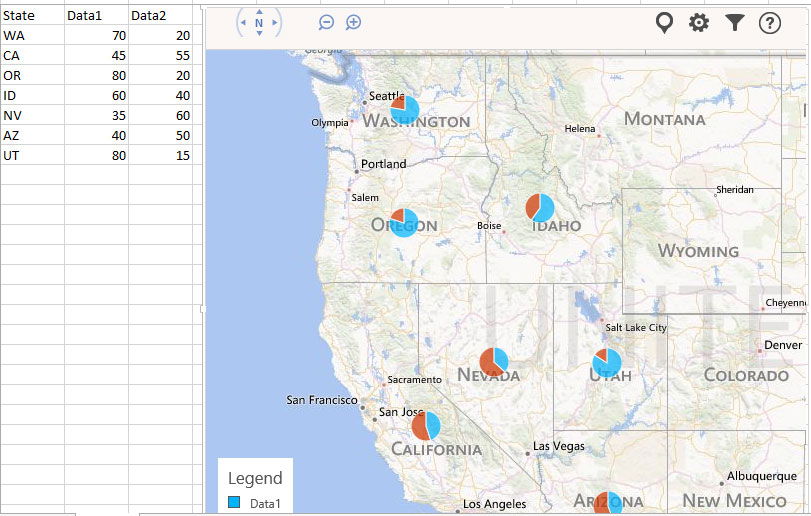Select the Idaho pie chart marker
Viewport: 811px width, 516px height.
(540, 208)
